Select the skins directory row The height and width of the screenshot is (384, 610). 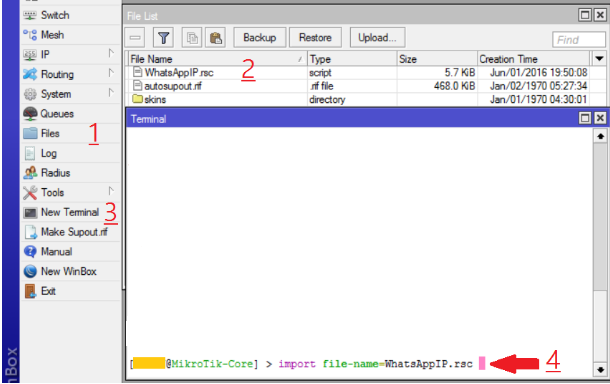point(366,99)
